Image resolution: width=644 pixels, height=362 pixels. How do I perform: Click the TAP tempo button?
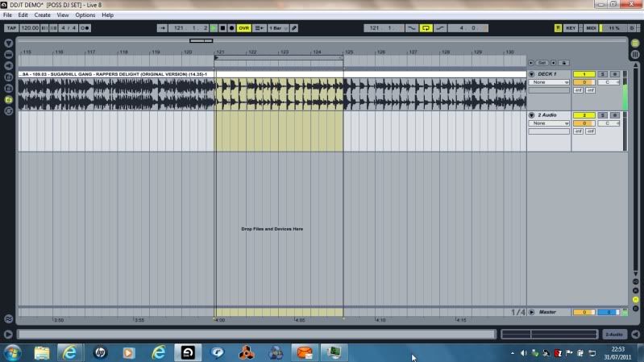coord(11,28)
